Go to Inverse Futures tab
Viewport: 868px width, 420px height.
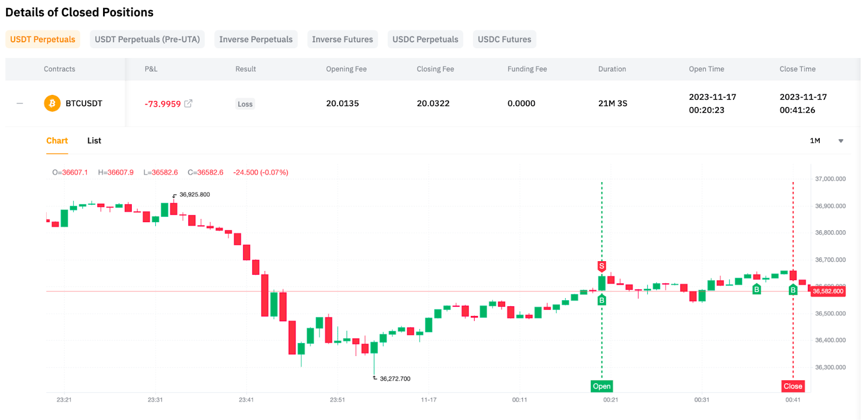click(342, 40)
